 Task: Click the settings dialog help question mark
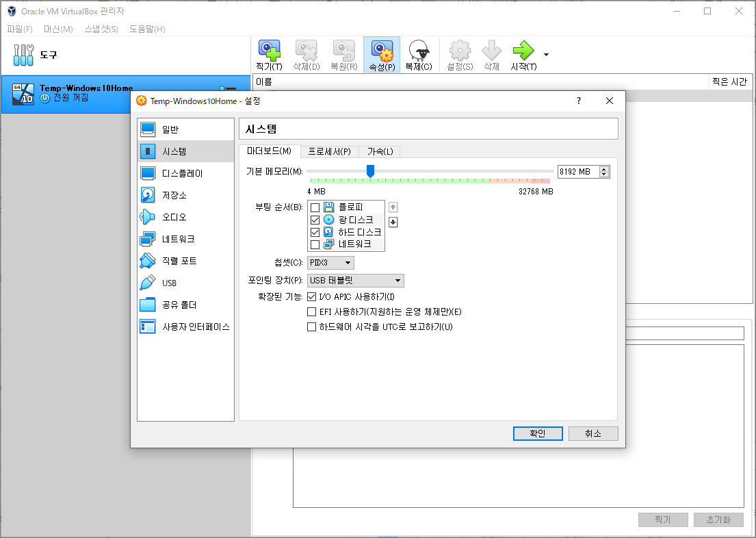(x=579, y=101)
